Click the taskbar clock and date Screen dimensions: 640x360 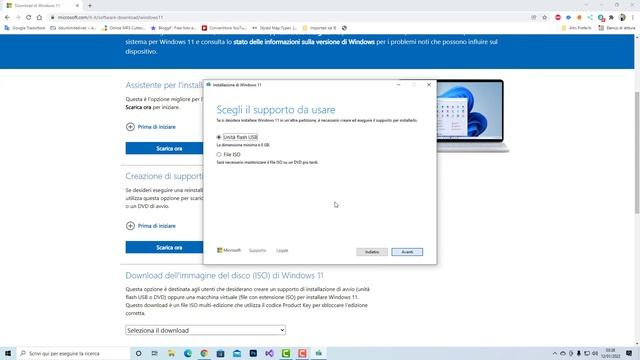pos(611,353)
